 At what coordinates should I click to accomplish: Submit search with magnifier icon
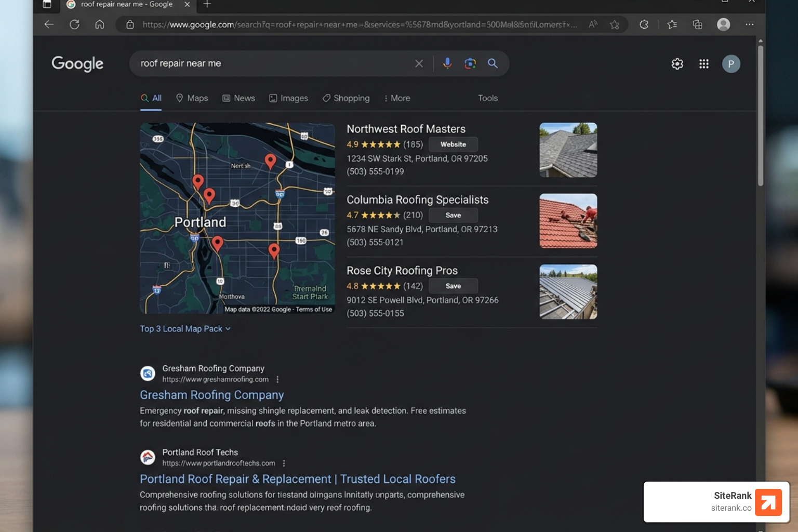click(x=493, y=63)
